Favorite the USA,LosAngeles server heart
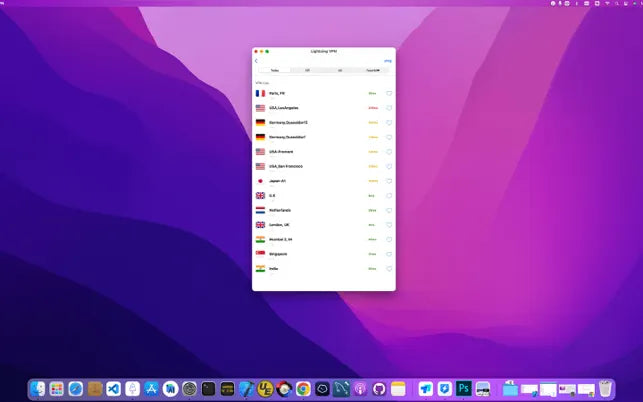The image size is (643, 402). coord(389,108)
